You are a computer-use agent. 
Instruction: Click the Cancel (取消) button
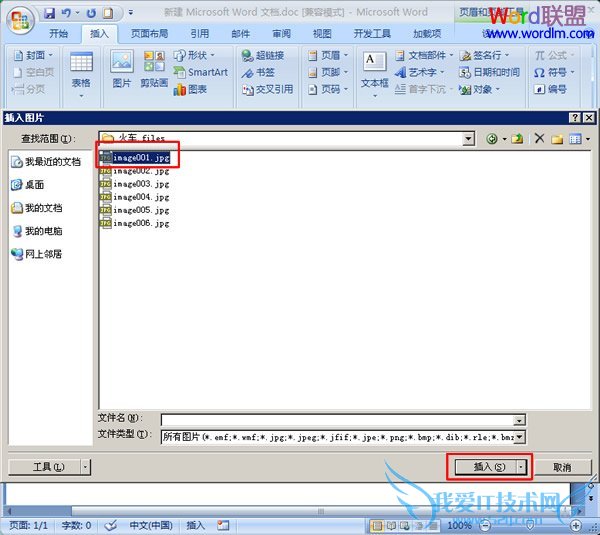point(562,467)
